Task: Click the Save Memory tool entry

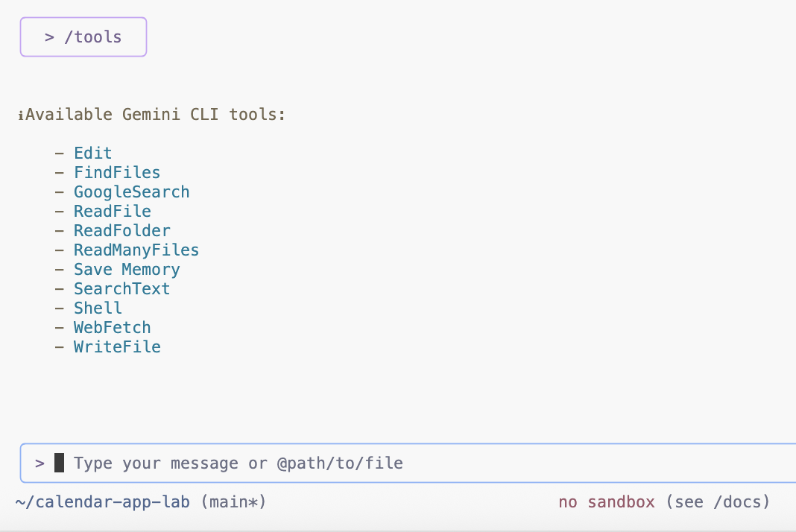Action: click(x=127, y=270)
